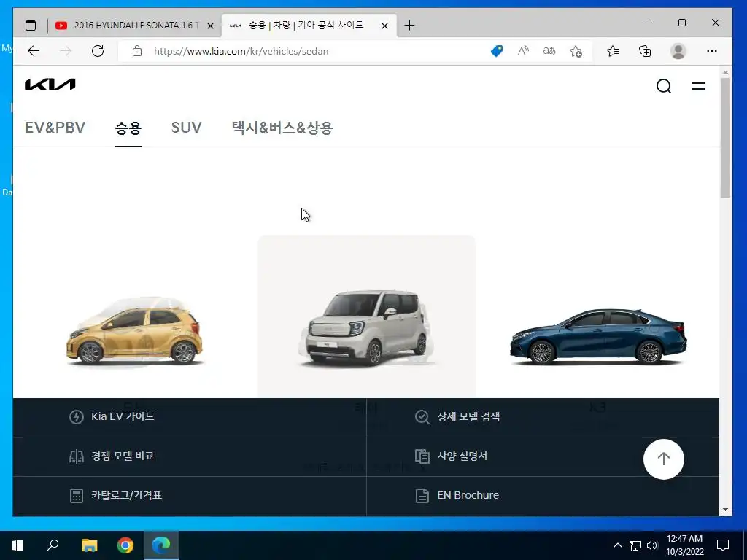Viewport: 747px width, 560px height.
Task: Activate Read aloud icon in address bar
Action: coord(523,51)
